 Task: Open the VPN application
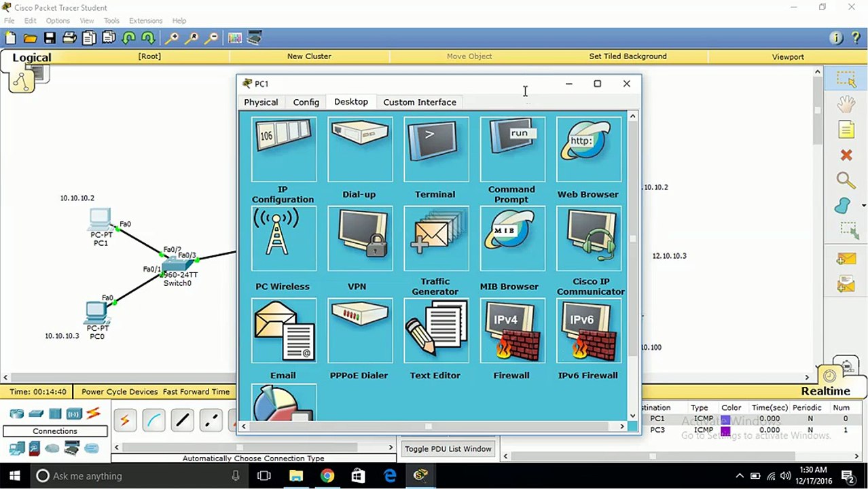pyautogui.click(x=360, y=239)
